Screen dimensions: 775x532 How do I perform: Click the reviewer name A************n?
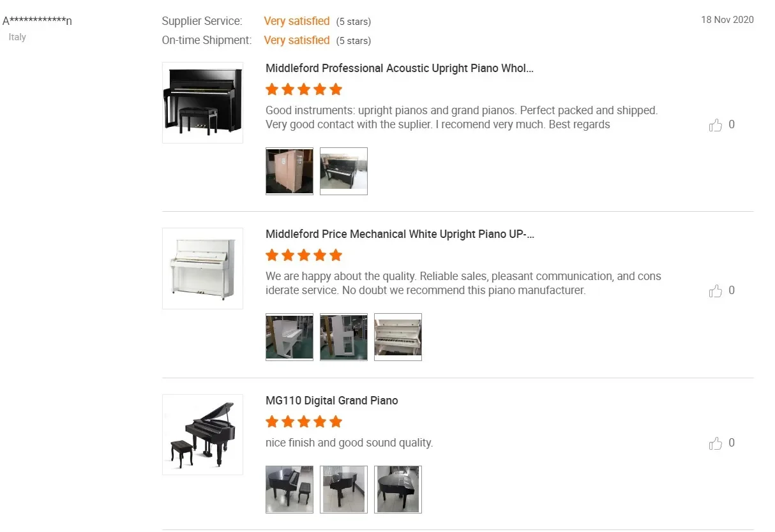37,21
